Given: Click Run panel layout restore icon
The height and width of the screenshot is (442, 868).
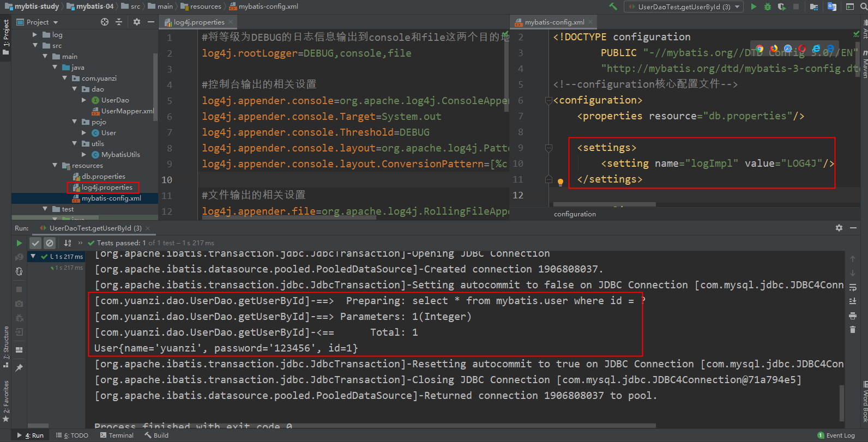Looking at the screenshot, I should (x=19, y=350).
